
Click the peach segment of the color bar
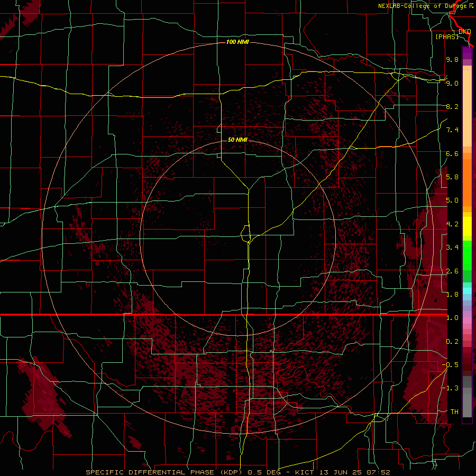467,108
